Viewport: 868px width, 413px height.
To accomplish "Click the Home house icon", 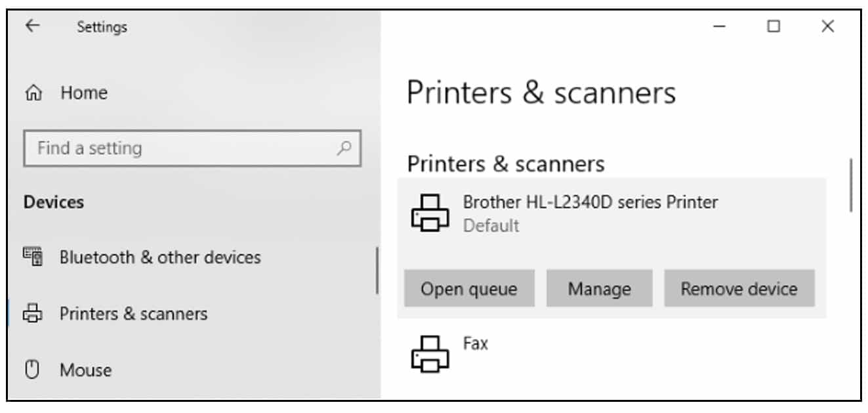I will [x=33, y=93].
